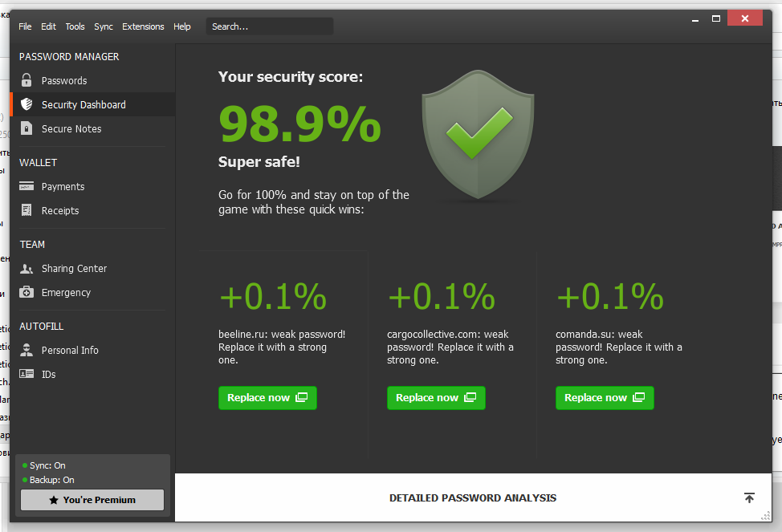Click Replace now for comanda.su
The height and width of the screenshot is (532, 782).
coord(605,397)
